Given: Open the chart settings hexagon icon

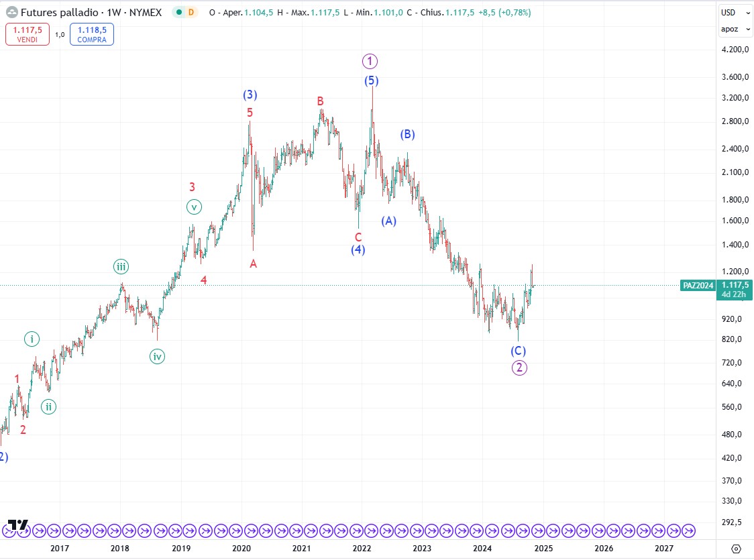Looking at the screenshot, I should 736,549.
